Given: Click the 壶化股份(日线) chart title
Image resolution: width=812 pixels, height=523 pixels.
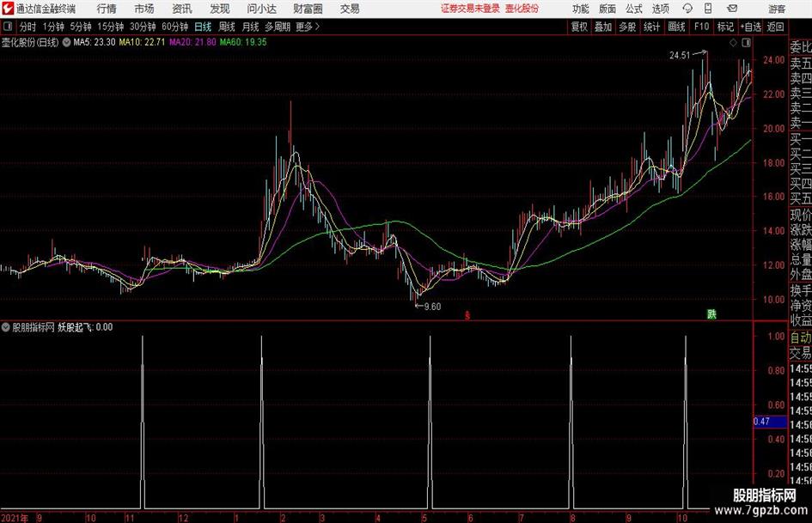Looking at the screenshot, I should click(30, 42).
